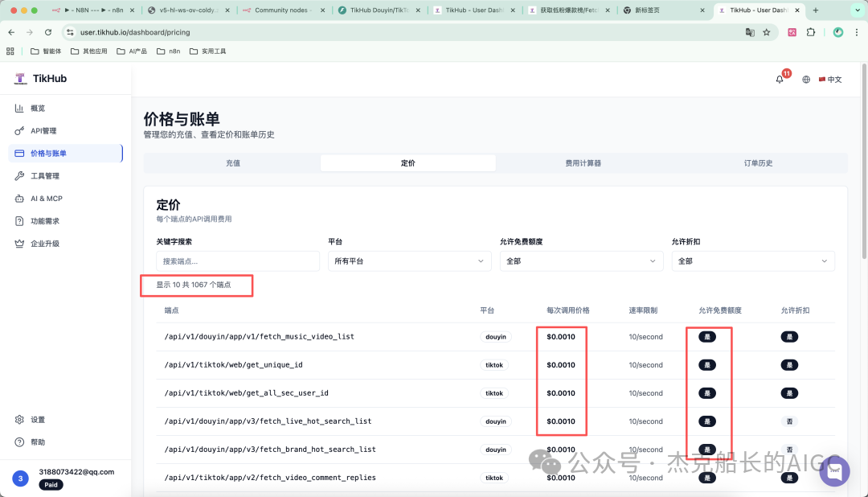The image size is (868, 497).
Task: Switch to the 新标签页 browser tab
Action: click(x=664, y=10)
